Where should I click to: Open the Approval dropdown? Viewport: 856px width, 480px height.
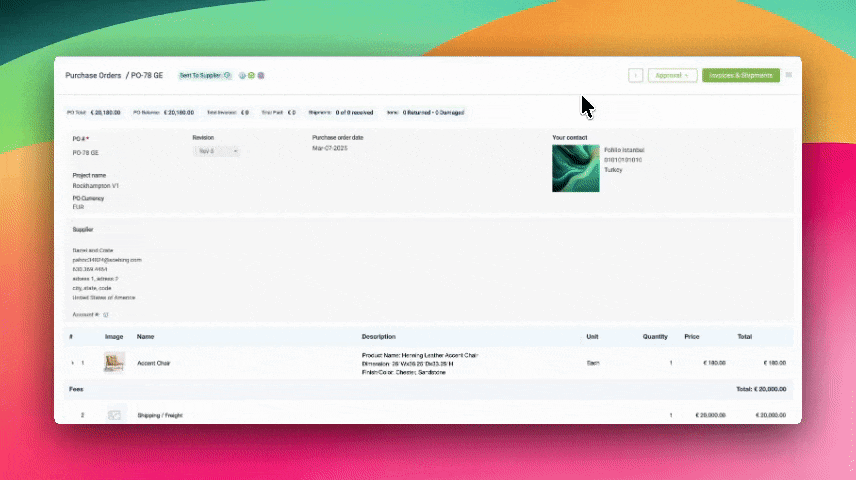[672, 75]
